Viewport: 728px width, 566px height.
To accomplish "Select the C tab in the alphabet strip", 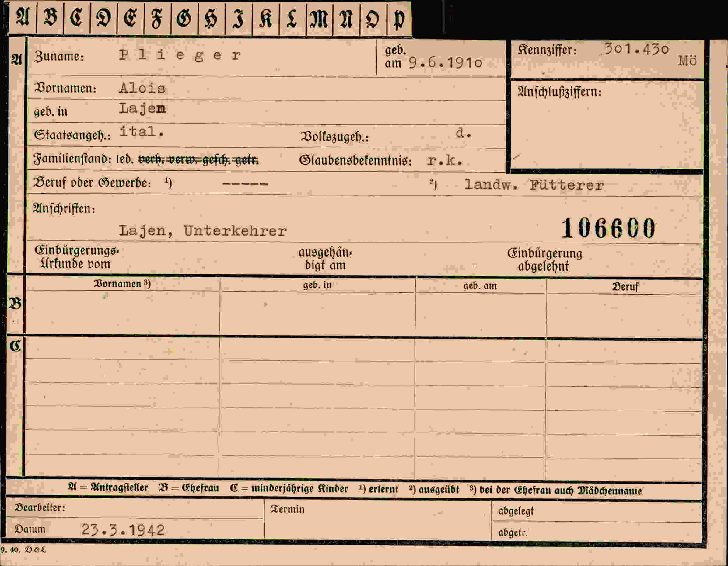I will [77, 18].
